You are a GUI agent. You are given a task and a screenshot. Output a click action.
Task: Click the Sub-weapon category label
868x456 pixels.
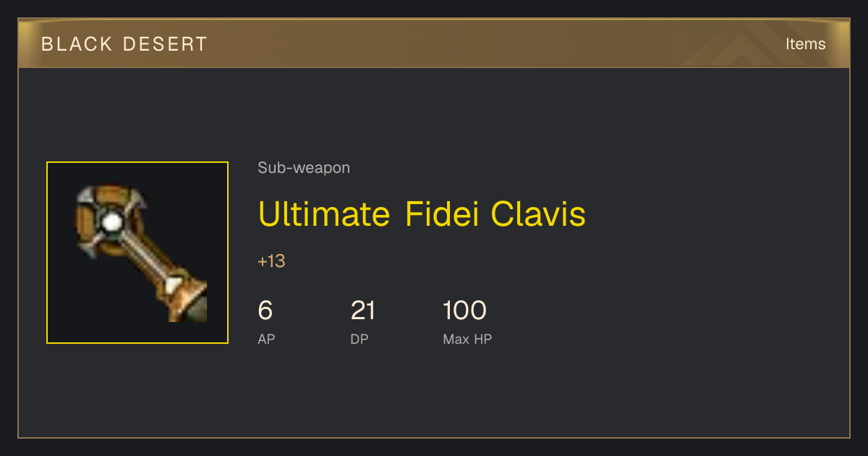coord(304,168)
